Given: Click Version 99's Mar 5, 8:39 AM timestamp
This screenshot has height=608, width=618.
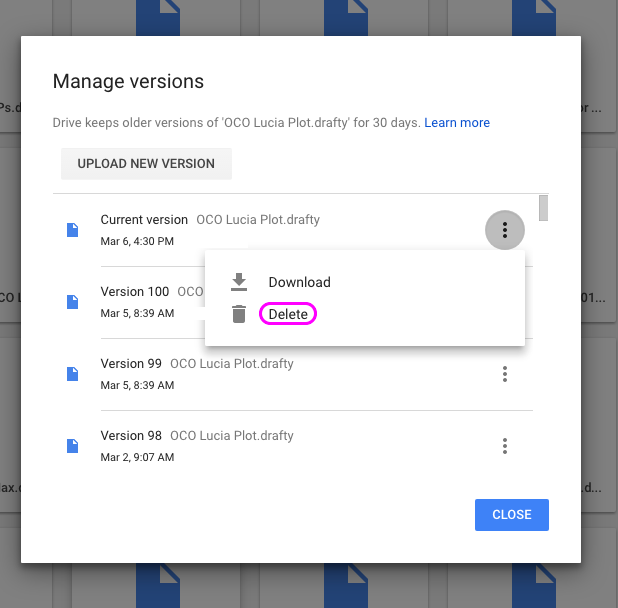Looking at the screenshot, I should (x=137, y=385).
